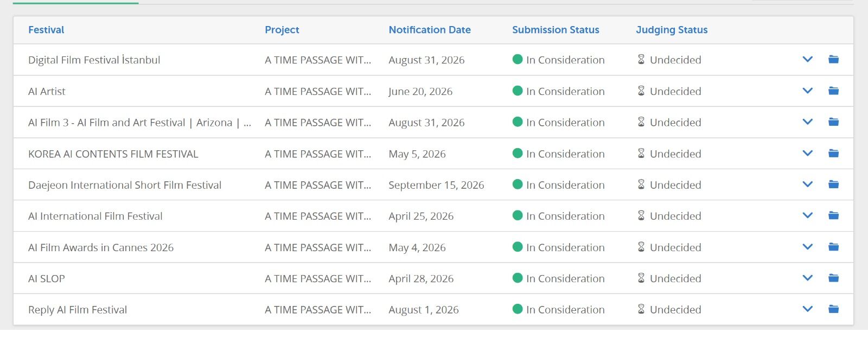Click folder icon in AI SLOP row
868x351 pixels.
click(x=833, y=278)
